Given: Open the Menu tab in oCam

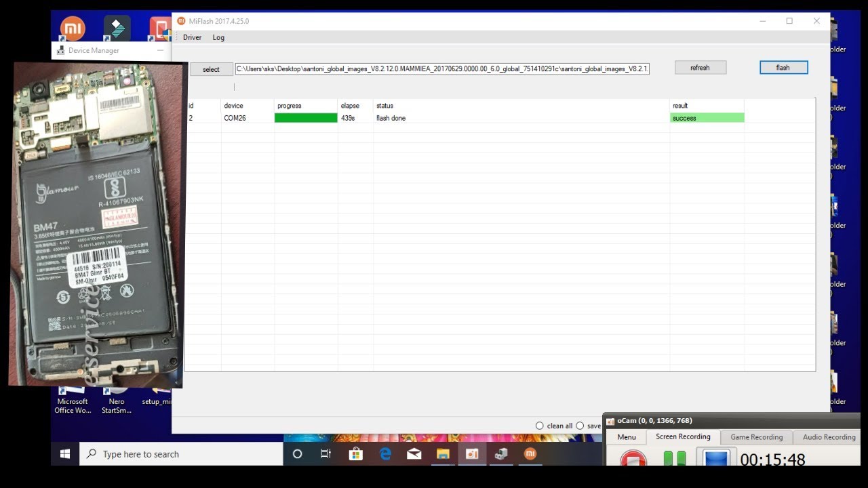Looking at the screenshot, I should pos(627,437).
